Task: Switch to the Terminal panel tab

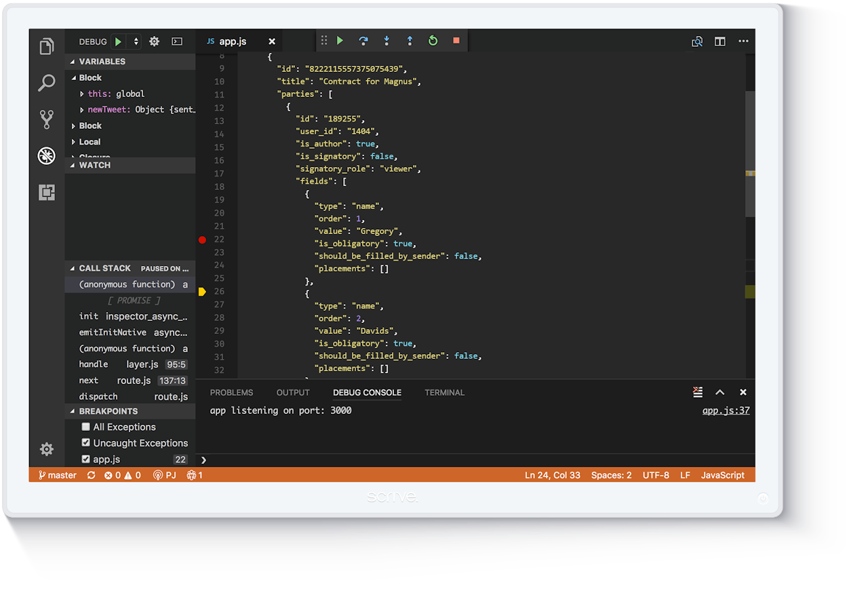Action: (x=444, y=392)
